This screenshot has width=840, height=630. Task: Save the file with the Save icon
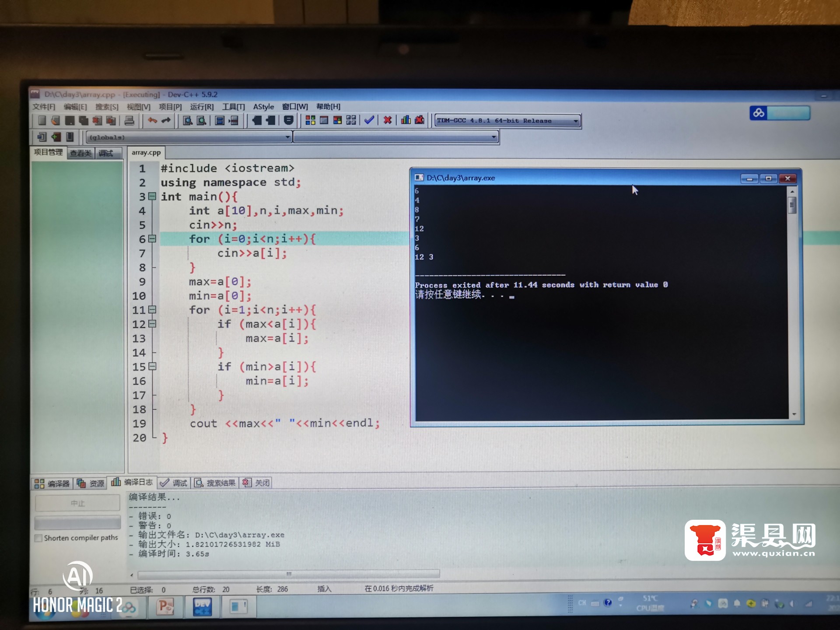point(69,120)
